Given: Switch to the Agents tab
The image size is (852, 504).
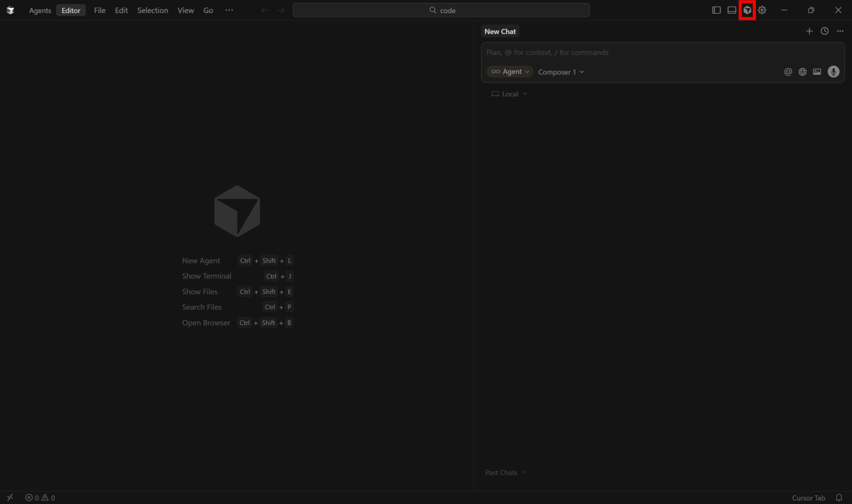Looking at the screenshot, I should click(40, 10).
